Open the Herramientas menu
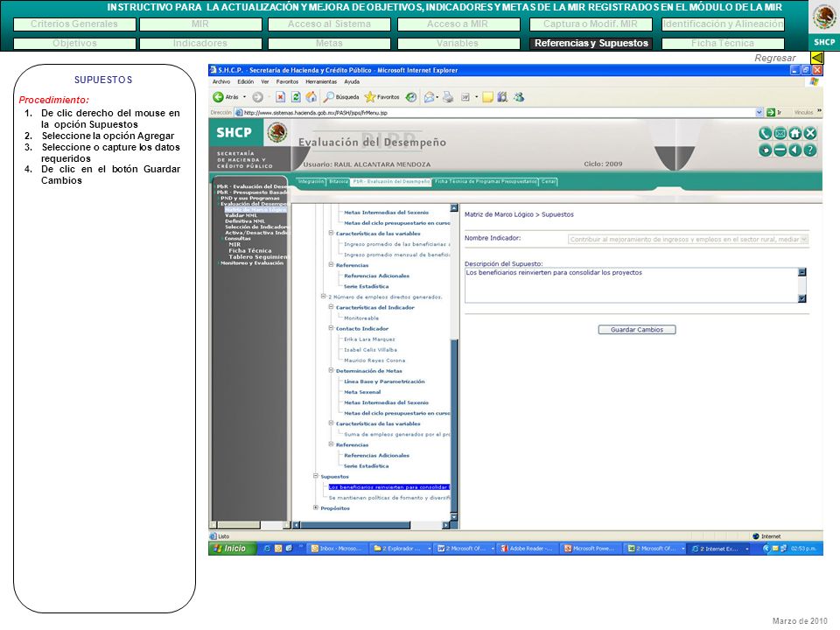The width and height of the screenshot is (840, 630). click(x=321, y=82)
